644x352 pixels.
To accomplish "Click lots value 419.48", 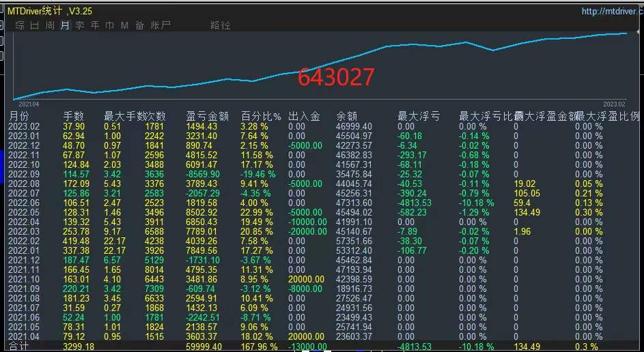I will click(x=76, y=241).
